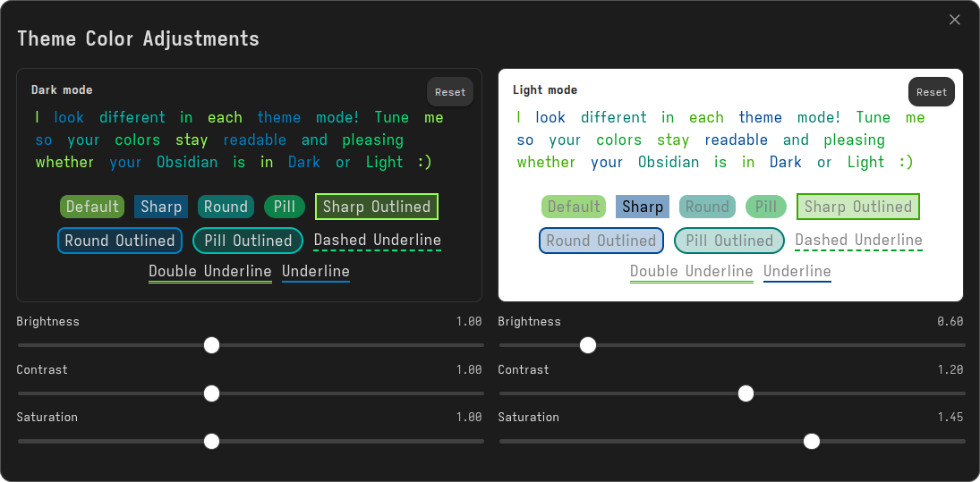Click the Dark mode Brightness value 1.00
This screenshot has width=980, height=482.
tap(469, 322)
